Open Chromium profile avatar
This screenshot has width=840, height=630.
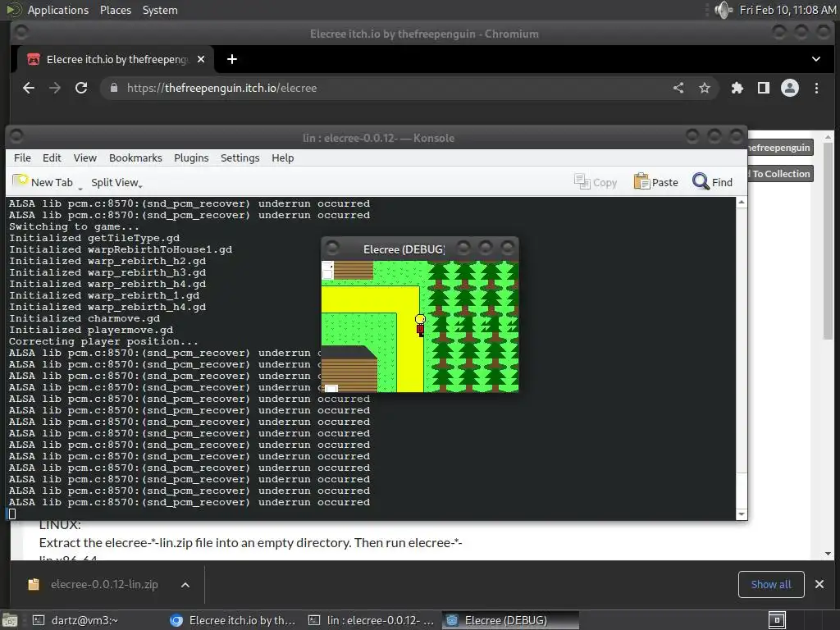pos(790,88)
